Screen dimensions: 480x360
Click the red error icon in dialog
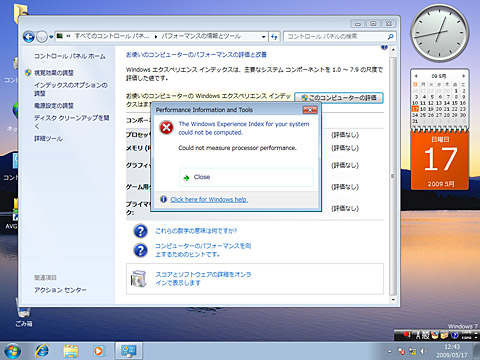click(166, 128)
